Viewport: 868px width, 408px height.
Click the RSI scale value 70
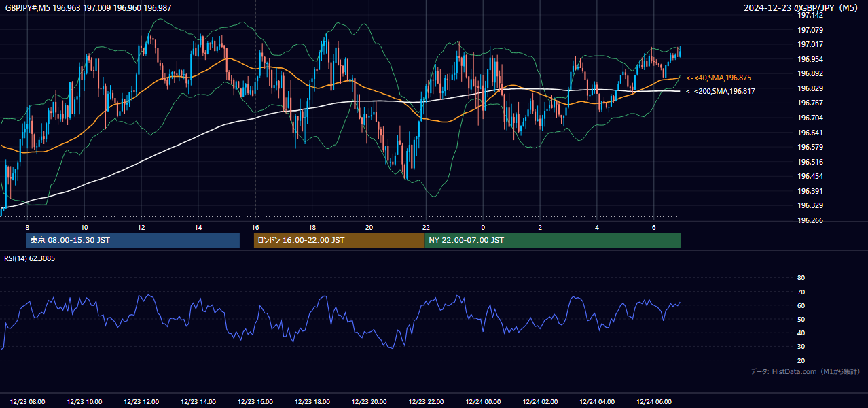click(801, 292)
